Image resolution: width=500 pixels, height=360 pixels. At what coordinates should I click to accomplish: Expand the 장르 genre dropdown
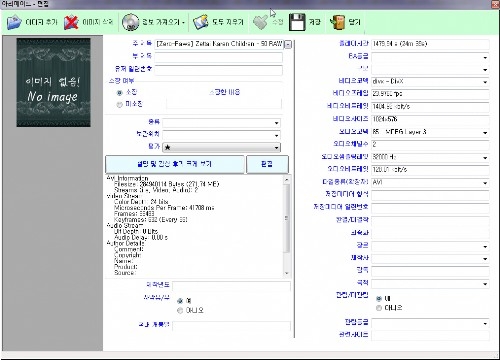(485, 247)
